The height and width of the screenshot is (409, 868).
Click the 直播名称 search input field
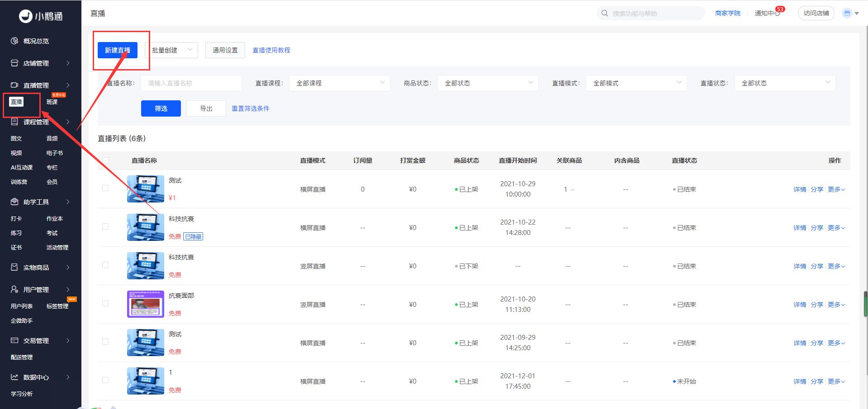click(x=191, y=83)
